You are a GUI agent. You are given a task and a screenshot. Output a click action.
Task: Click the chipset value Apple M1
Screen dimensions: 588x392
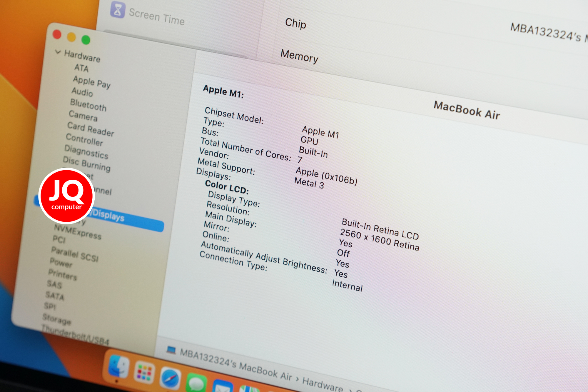point(321,132)
